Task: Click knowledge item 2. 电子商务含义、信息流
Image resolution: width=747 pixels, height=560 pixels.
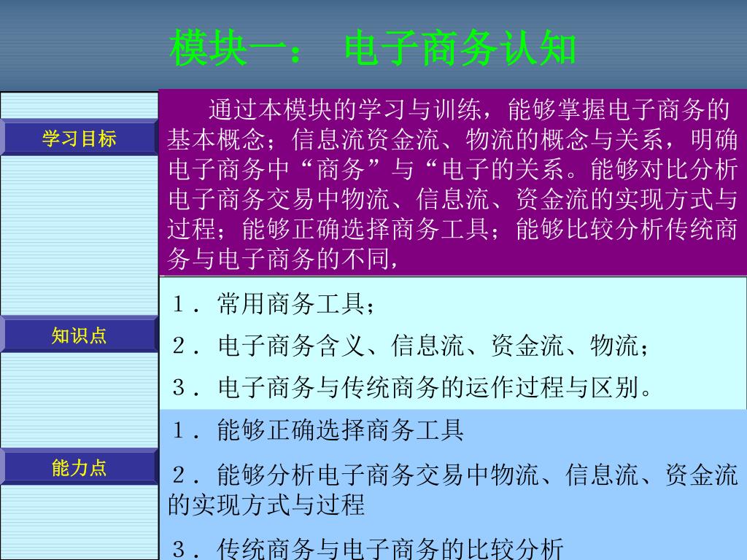Action: pos(411,345)
